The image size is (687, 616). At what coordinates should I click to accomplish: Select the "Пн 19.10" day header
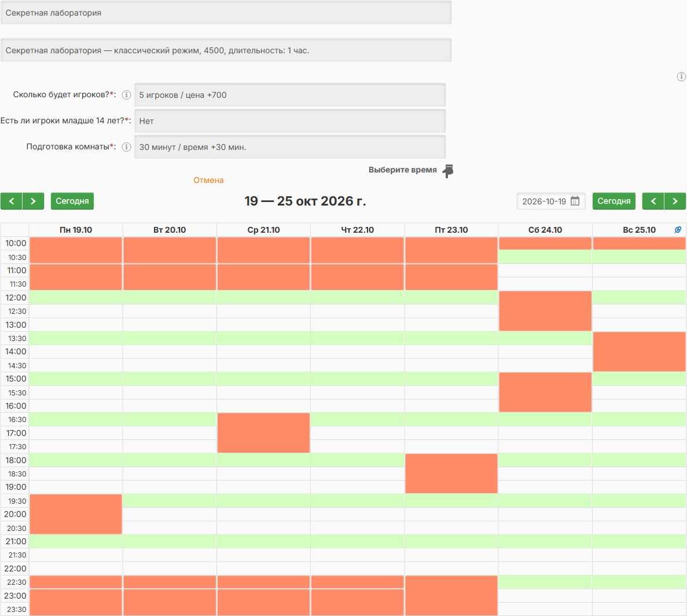(x=76, y=230)
